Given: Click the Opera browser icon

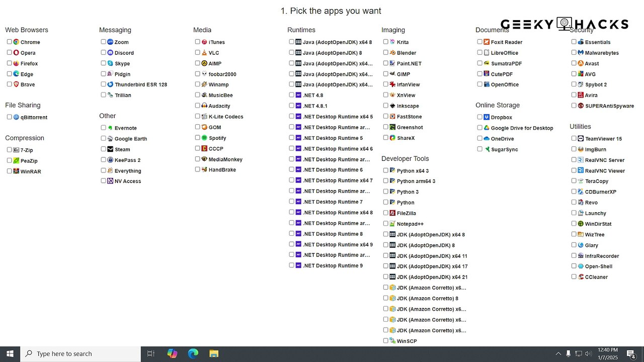Looking at the screenshot, I should (x=16, y=53).
